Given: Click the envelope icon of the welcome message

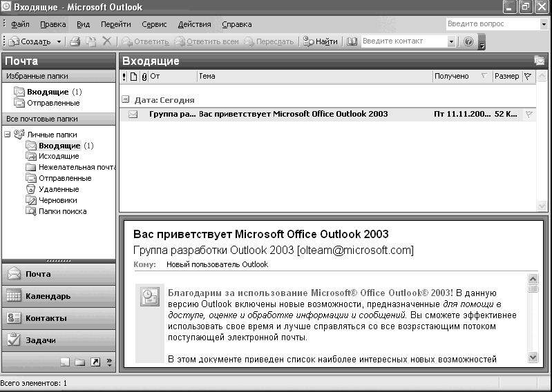Looking at the screenshot, I should click(133, 115).
